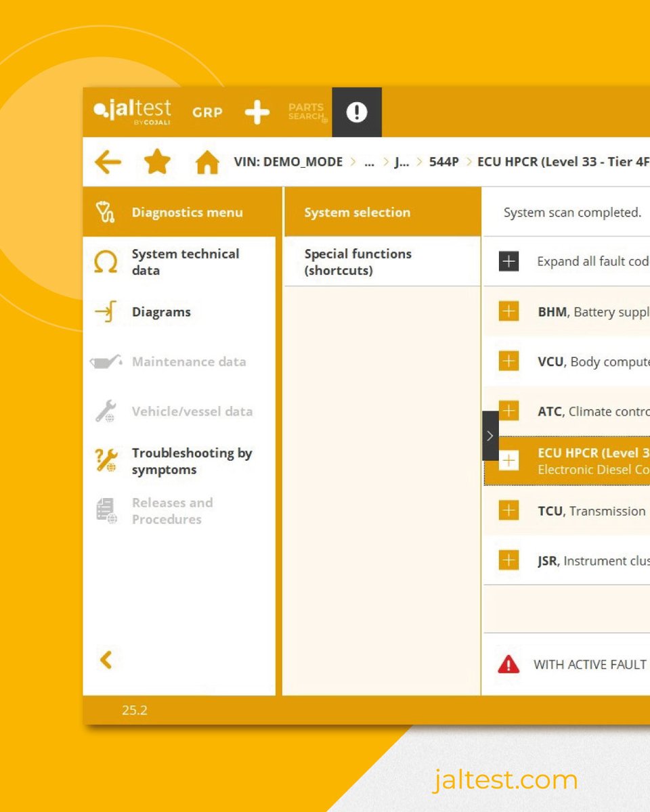Collapse the sidebar with left chevron
The width and height of the screenshot is (650, 812).
click(x=106, y=660)
